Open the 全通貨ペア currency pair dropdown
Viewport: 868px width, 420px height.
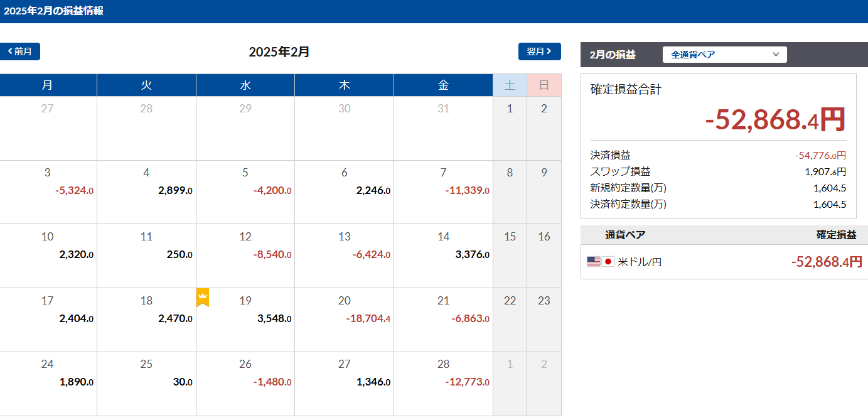724,55
